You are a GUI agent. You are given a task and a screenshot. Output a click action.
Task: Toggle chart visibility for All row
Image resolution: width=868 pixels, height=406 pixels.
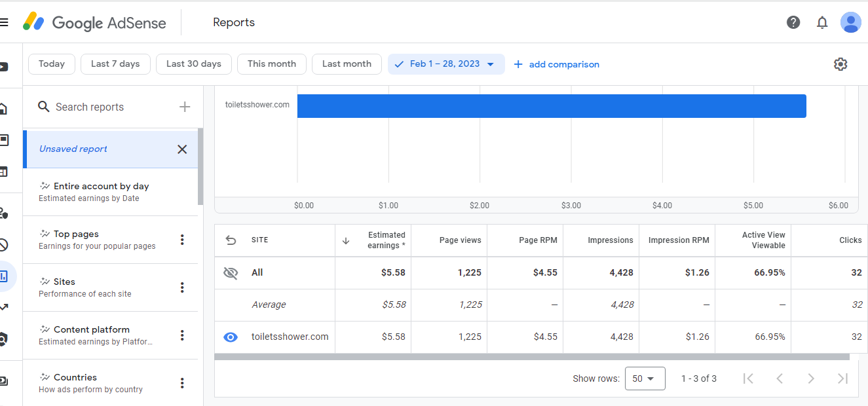pos(231,273)
